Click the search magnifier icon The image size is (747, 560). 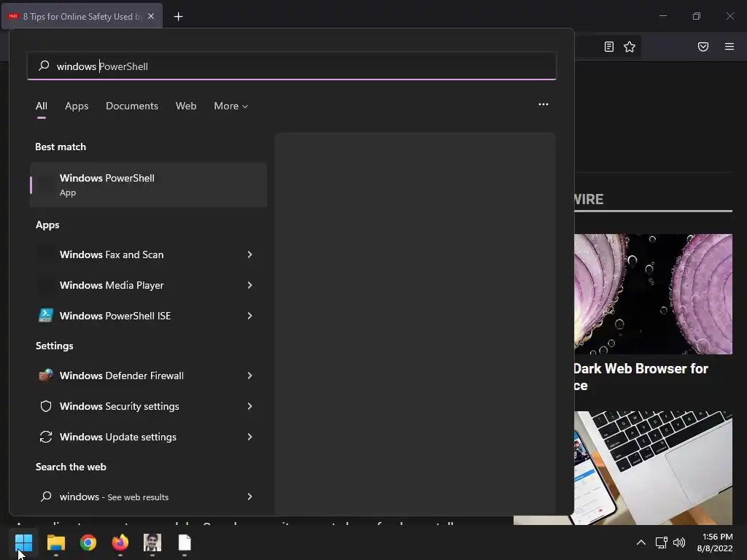coord(44,66)
